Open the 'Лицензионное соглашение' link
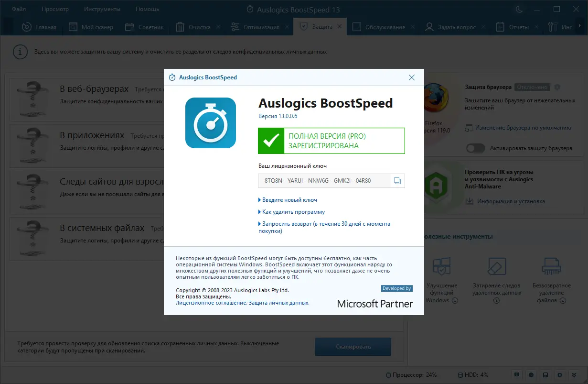Viewport: 588px width, 384px height. point(211,303)
